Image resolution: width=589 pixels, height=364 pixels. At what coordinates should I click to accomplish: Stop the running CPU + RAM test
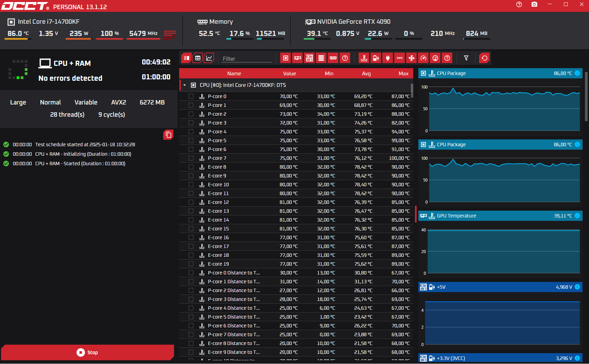(88, 352)
